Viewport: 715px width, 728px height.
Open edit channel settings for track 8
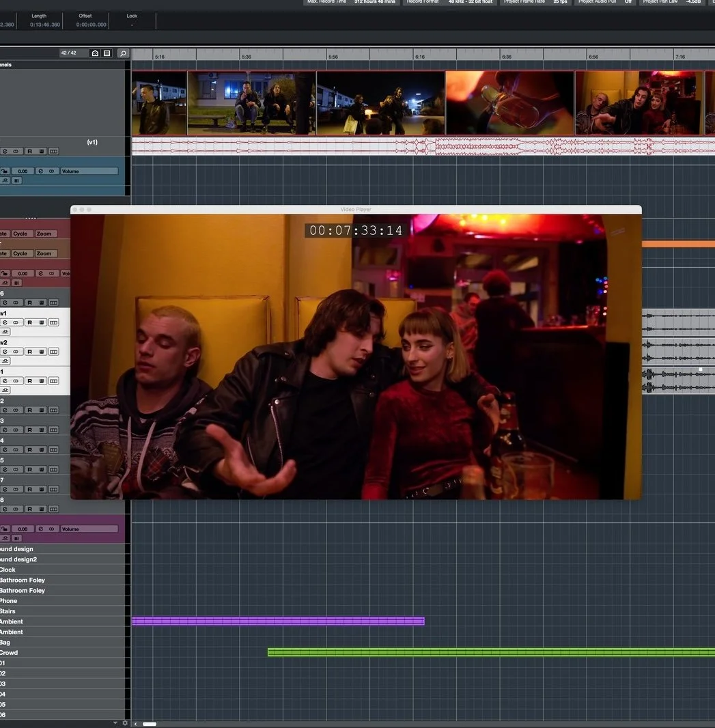[5, 509]
